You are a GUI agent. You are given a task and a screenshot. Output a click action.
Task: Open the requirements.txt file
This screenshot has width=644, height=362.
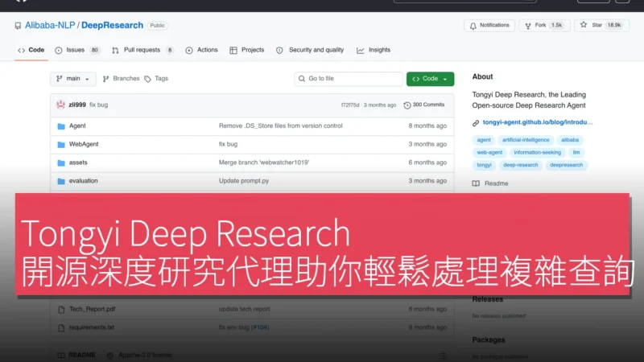tap(92, 327)
